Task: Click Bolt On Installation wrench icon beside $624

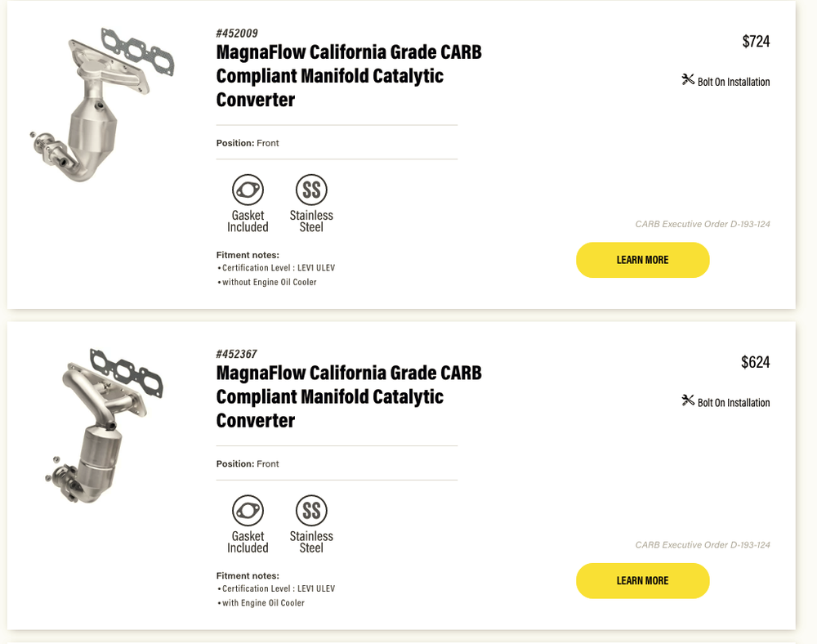Action: click(688, 401)
